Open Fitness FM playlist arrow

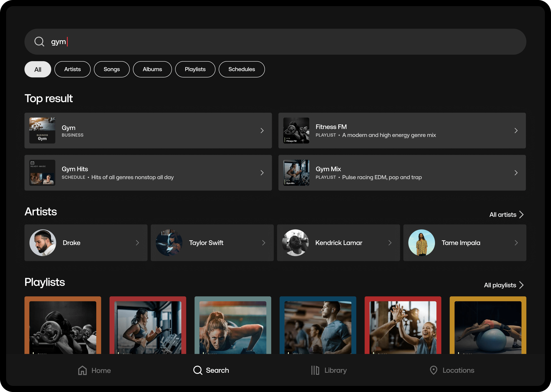(516, 131)
